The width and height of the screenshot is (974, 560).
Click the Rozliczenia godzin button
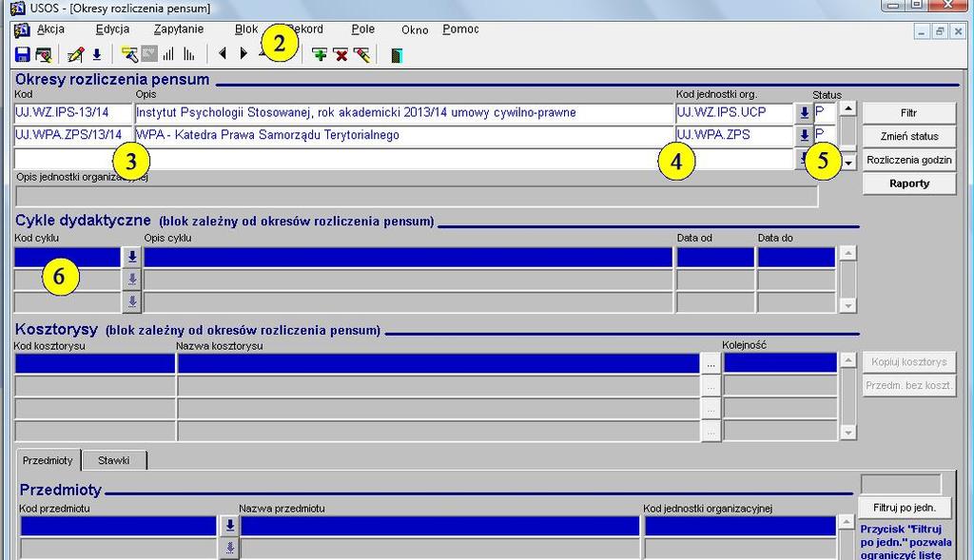[908, 160]
